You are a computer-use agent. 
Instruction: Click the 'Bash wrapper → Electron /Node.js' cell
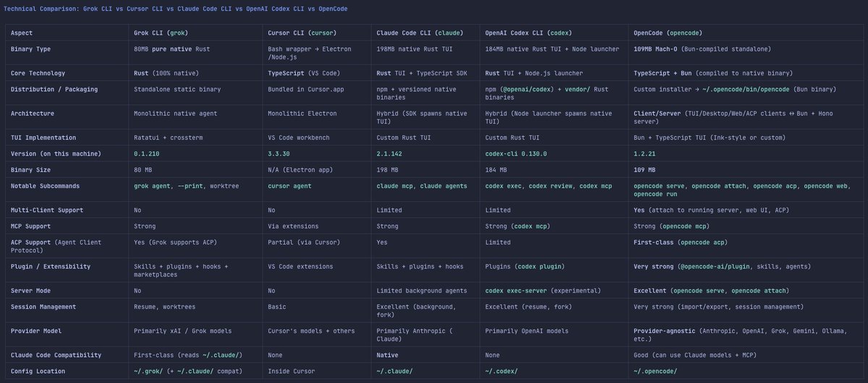tap(310, 52)
